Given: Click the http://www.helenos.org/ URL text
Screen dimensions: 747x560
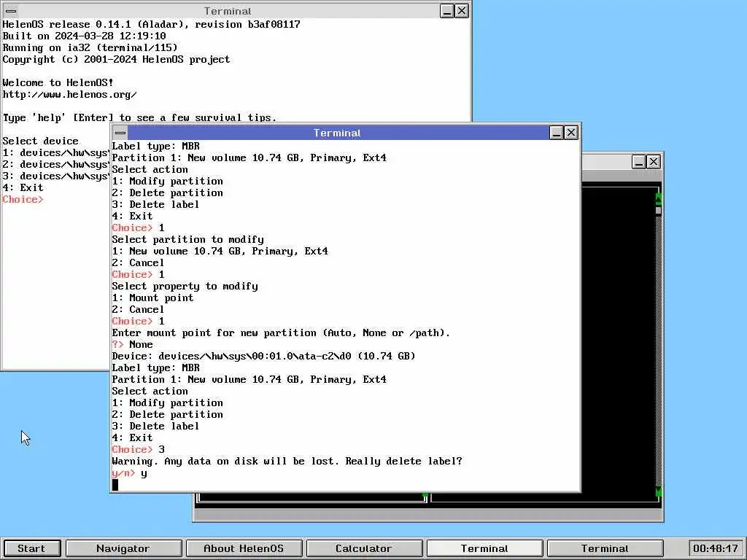Looking at the screenshot, I should pos(69,94).
